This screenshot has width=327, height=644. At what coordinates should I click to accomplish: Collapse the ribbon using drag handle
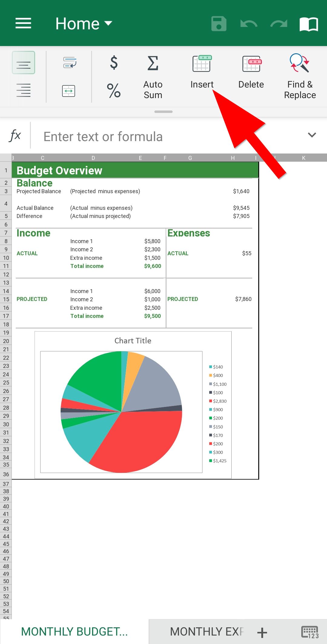[163, 112]
